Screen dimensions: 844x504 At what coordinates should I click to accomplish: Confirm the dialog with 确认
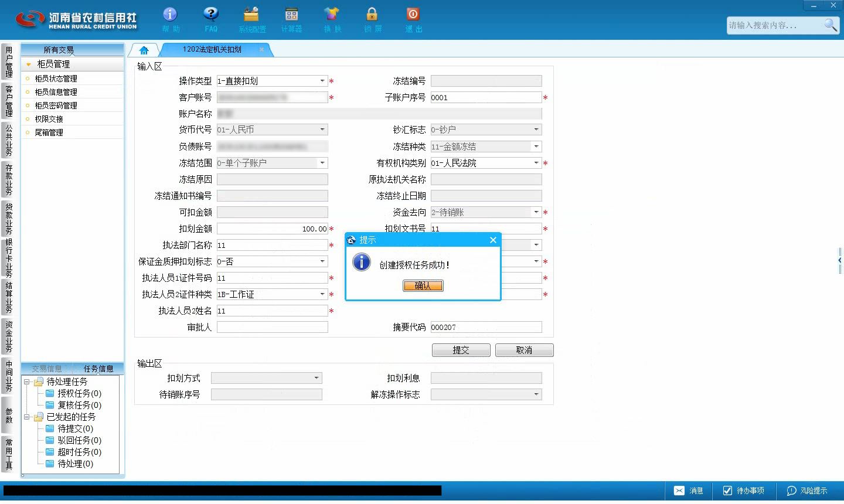[x=423, y=285]
